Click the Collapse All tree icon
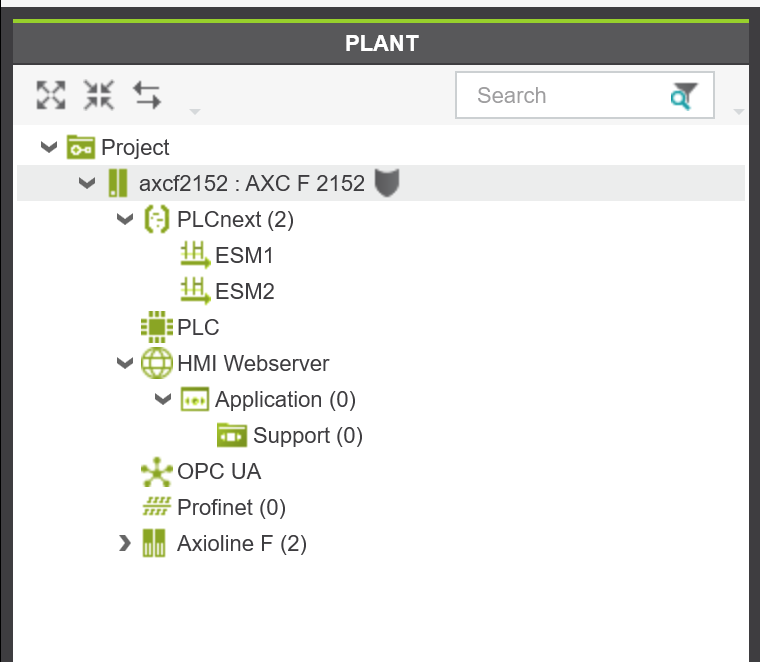Screen dimensions: 760x662 coord(99,95)
